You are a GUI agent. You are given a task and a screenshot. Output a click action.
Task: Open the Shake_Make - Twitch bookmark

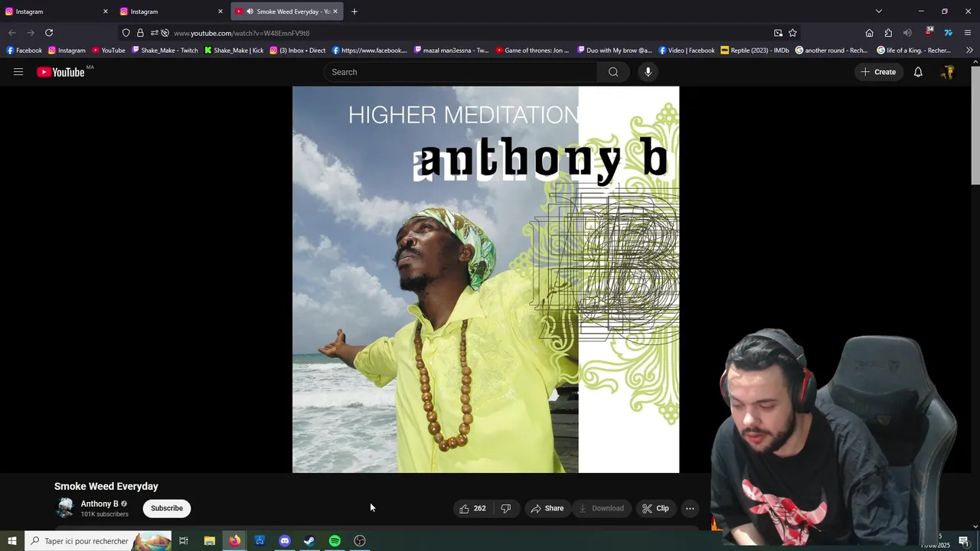tap(165, 51)
